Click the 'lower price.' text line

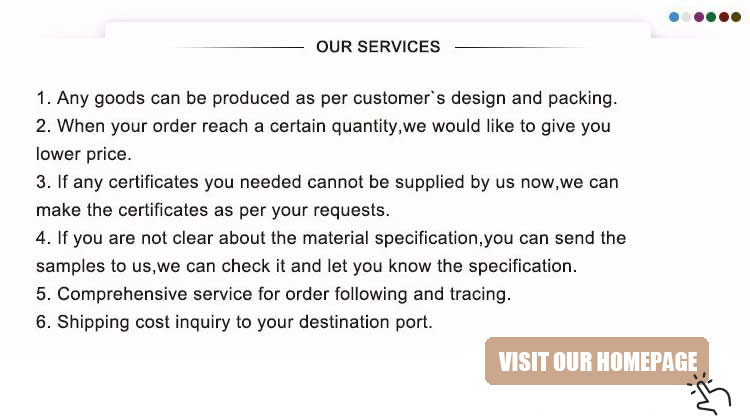(83, 155)
